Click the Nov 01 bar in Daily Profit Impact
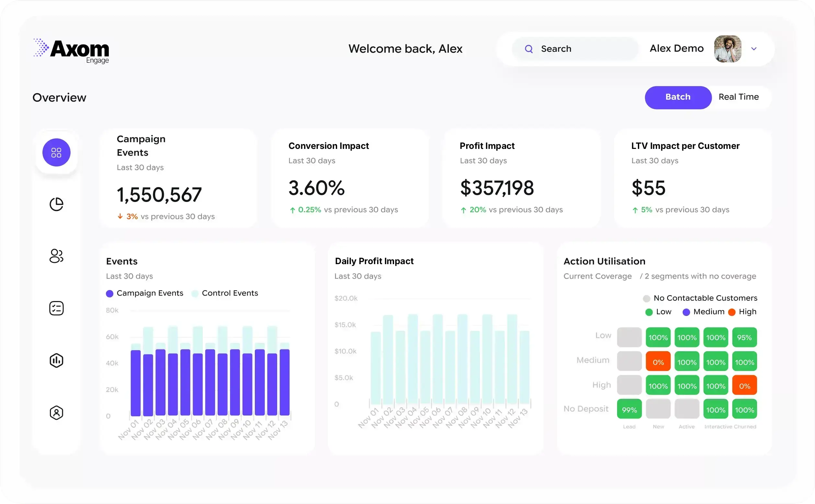Image resolution: width=815 pixels, height=504 pixels. point(375,368)
